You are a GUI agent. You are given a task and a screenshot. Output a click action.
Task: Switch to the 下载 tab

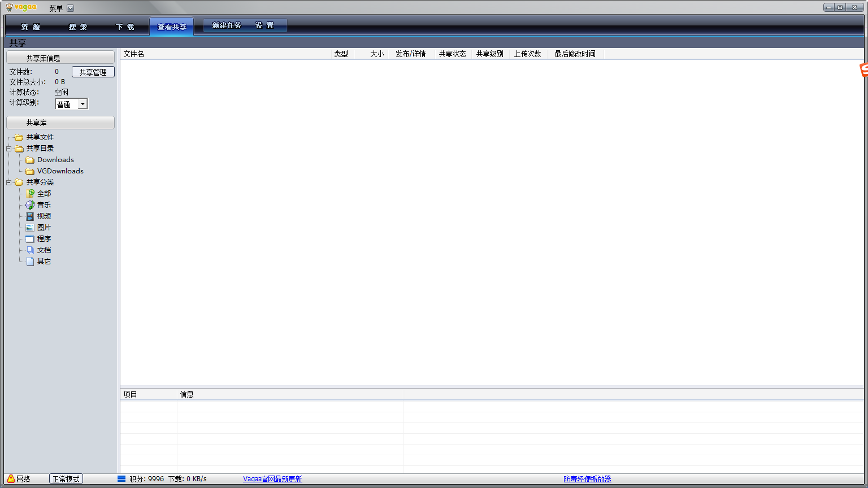125,26
